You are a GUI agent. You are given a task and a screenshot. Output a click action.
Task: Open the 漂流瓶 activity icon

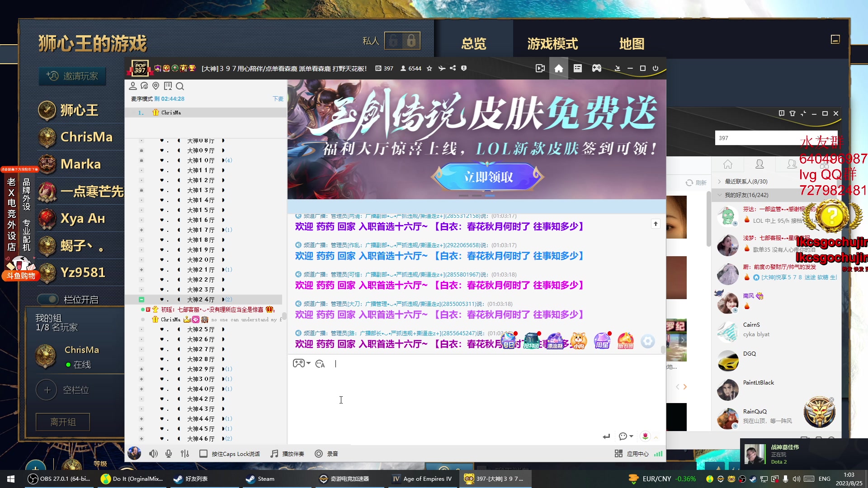tap(555, 341)
